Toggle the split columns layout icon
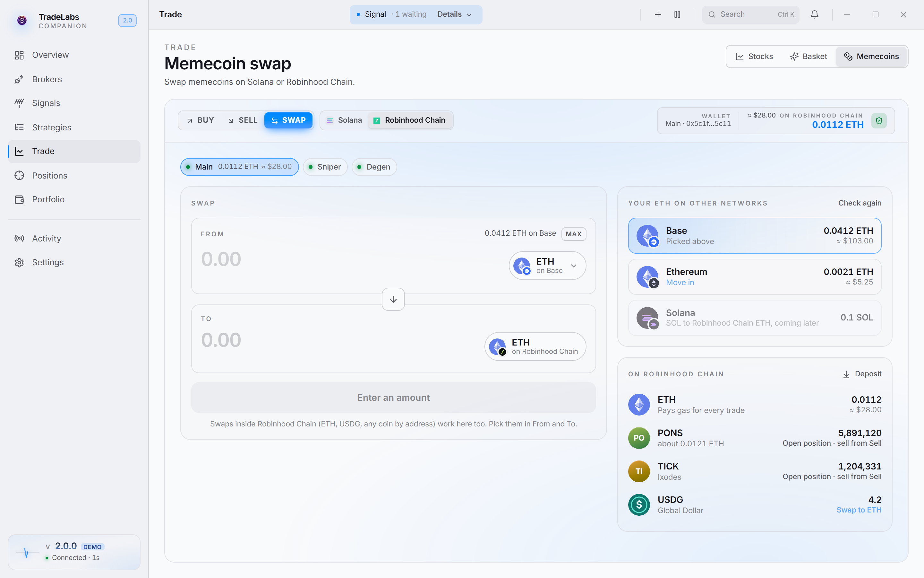This screenshot has width=924, height=578. (677, 14)
